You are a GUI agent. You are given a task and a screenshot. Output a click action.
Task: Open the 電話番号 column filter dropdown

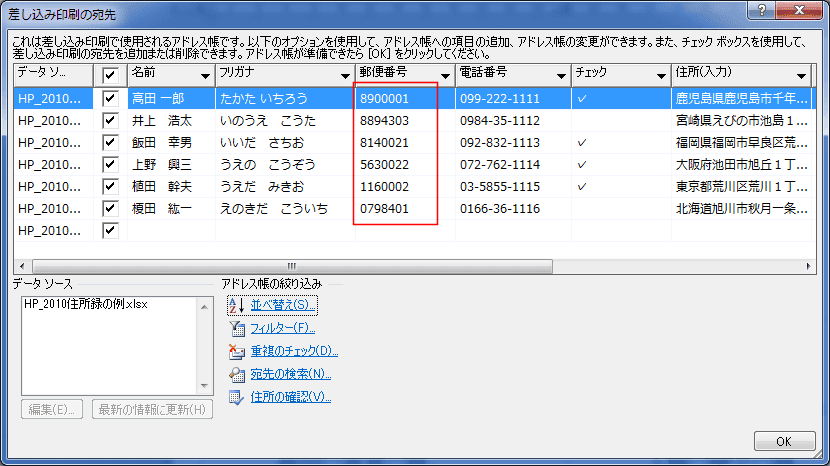(x=558, y=76)
